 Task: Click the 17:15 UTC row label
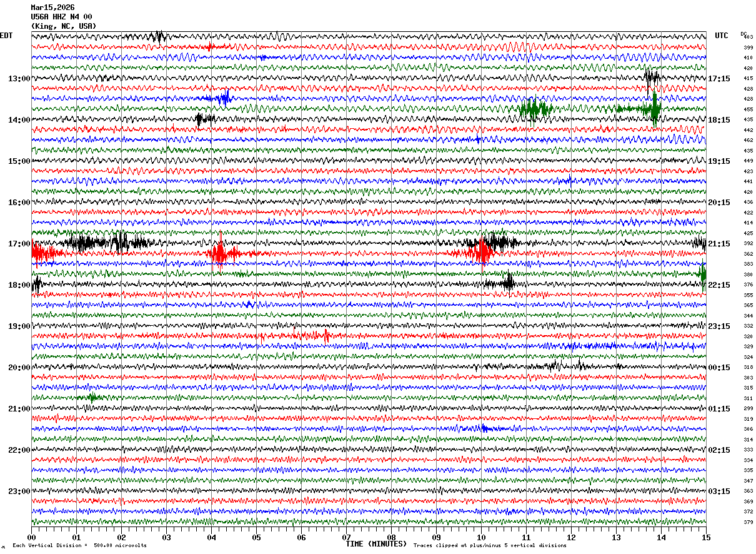(x=719, y=79)
